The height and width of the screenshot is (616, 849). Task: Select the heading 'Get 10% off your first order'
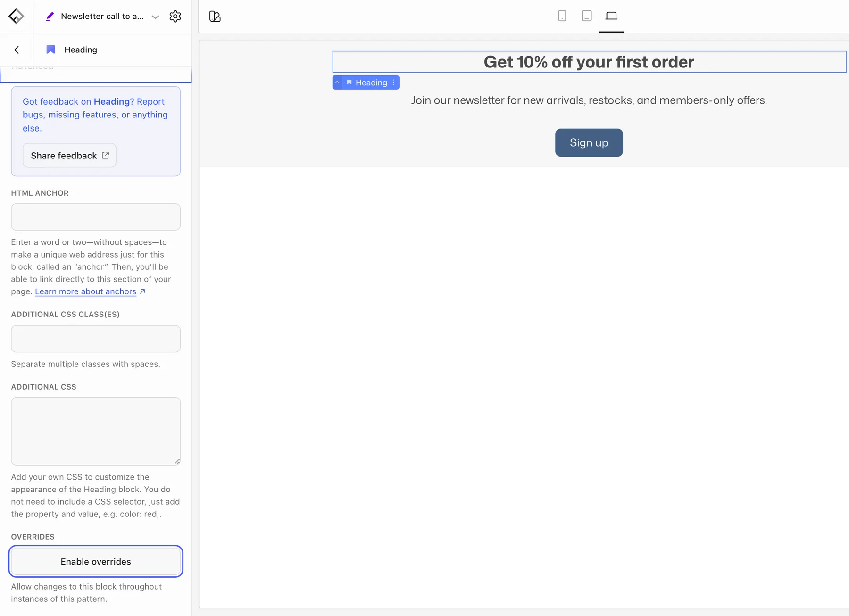[x=589, y=62]
